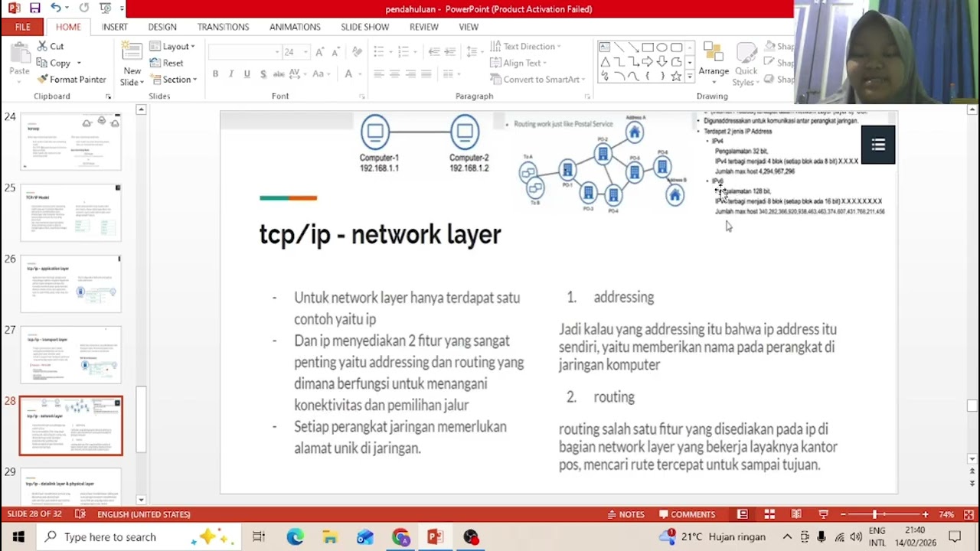Open the COMMENTS pane

[687, 514]
